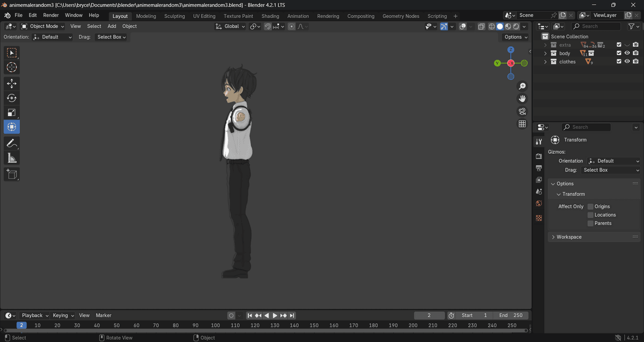Viewport: 644px width, 342px height.
Task: Select the Scale tool
Action: (x=12, y=113)
